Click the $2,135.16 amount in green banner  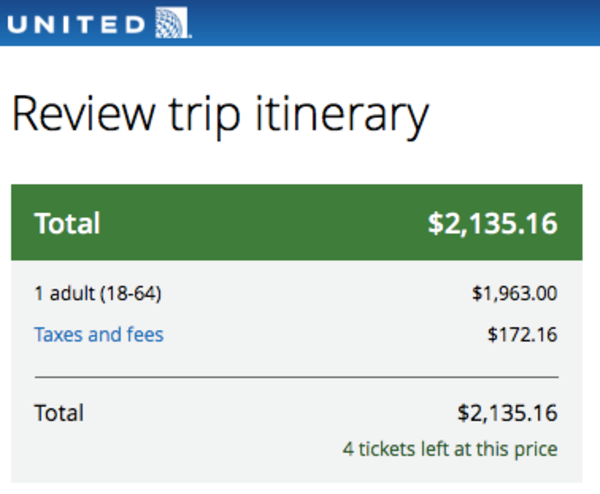pyautogui.click(x=492, y=223)
